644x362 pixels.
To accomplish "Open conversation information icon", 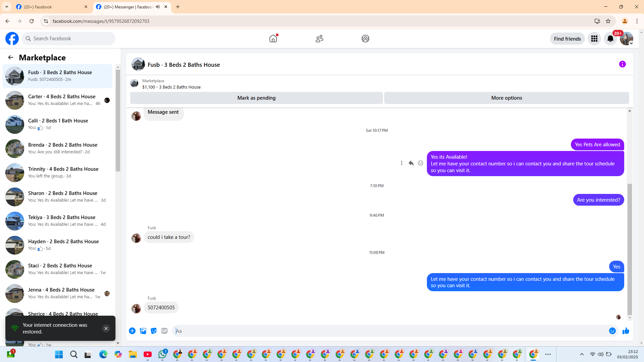I will pyautogui.click(x=623, y=64).
